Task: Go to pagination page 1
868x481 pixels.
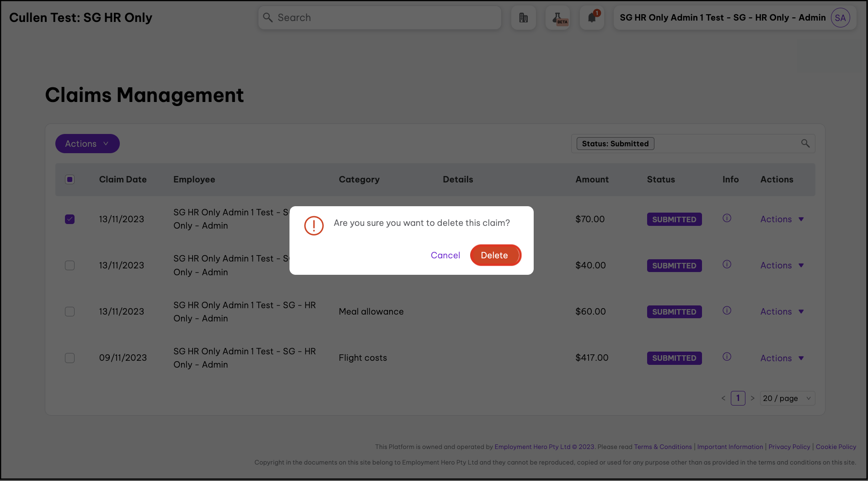Action: click(x=738, y=398)
